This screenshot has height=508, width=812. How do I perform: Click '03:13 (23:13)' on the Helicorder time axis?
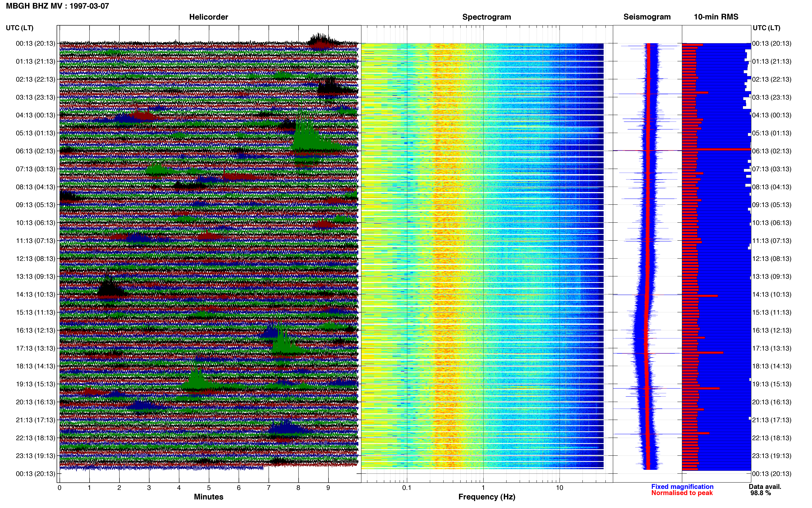(x=36, y=97)
